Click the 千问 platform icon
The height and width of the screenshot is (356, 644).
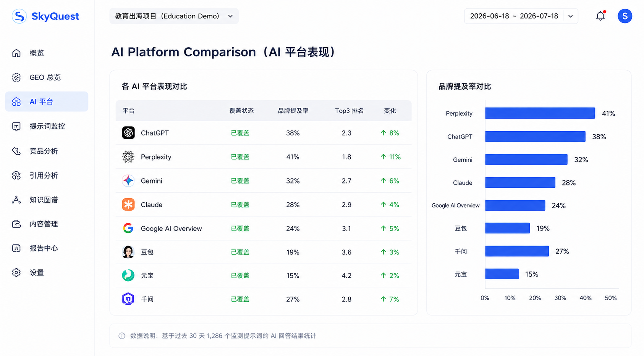(128, 299)
